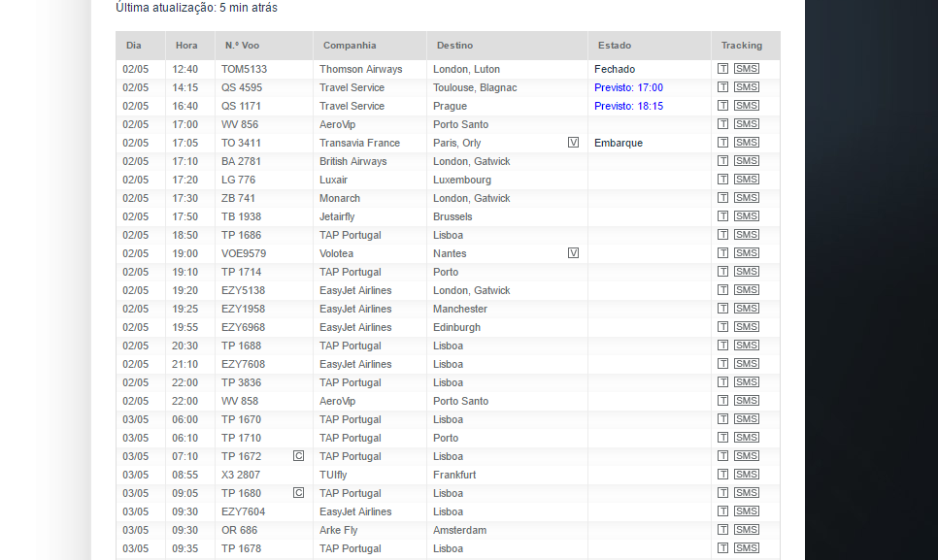Click the T tracking icon for flight TP 1670
Image resolution: width=938 pixels, height=560 pixels.
click(x=722, y=419)
